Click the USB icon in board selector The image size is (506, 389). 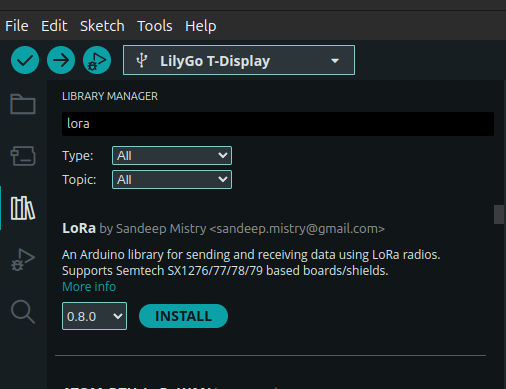tap(142, 60)
